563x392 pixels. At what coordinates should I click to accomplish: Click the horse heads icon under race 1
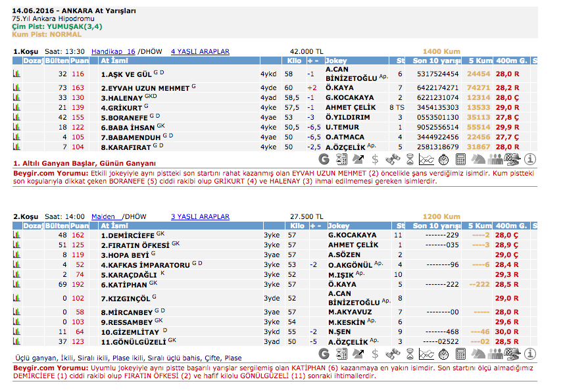pos(479,159)
